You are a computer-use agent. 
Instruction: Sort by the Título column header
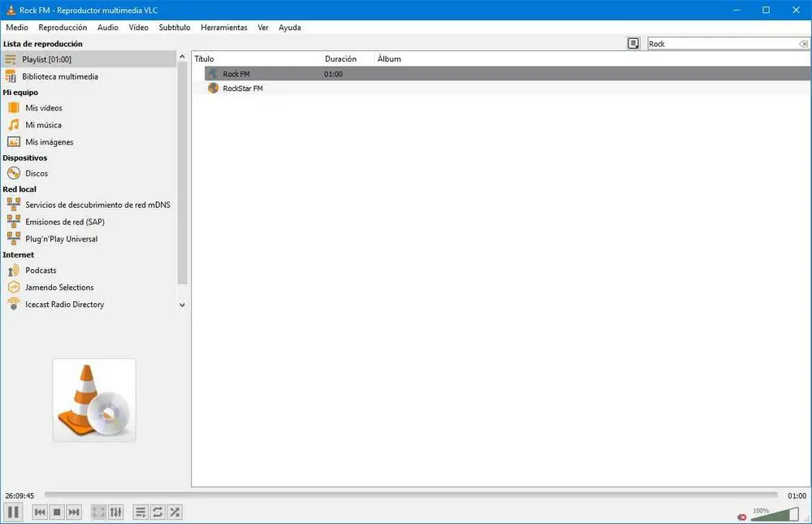[x=257, y=59]
